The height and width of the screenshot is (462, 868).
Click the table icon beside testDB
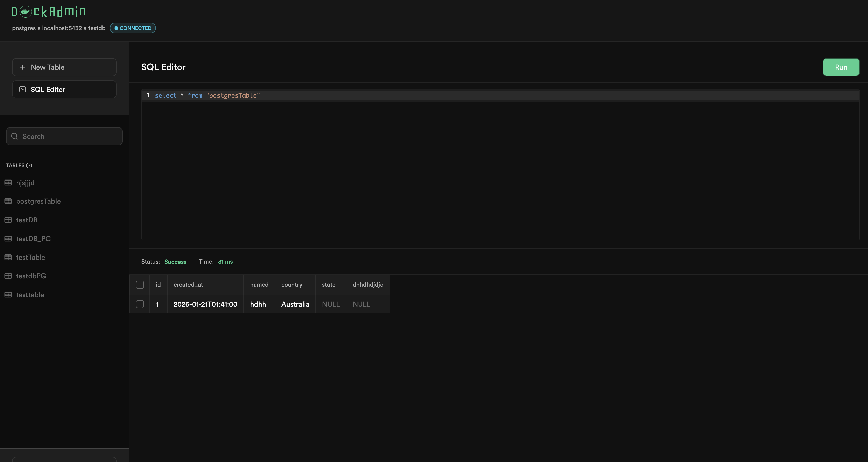(8, 220)
